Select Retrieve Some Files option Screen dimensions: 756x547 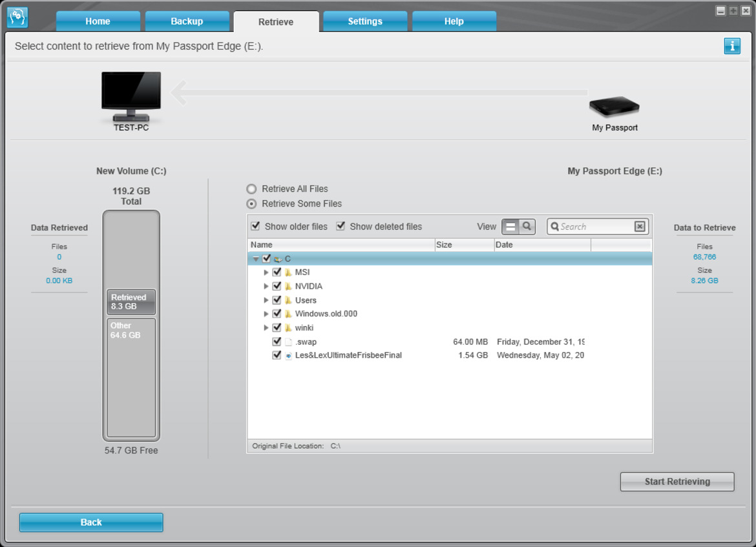pyautogui.click(x=251, y=204)
